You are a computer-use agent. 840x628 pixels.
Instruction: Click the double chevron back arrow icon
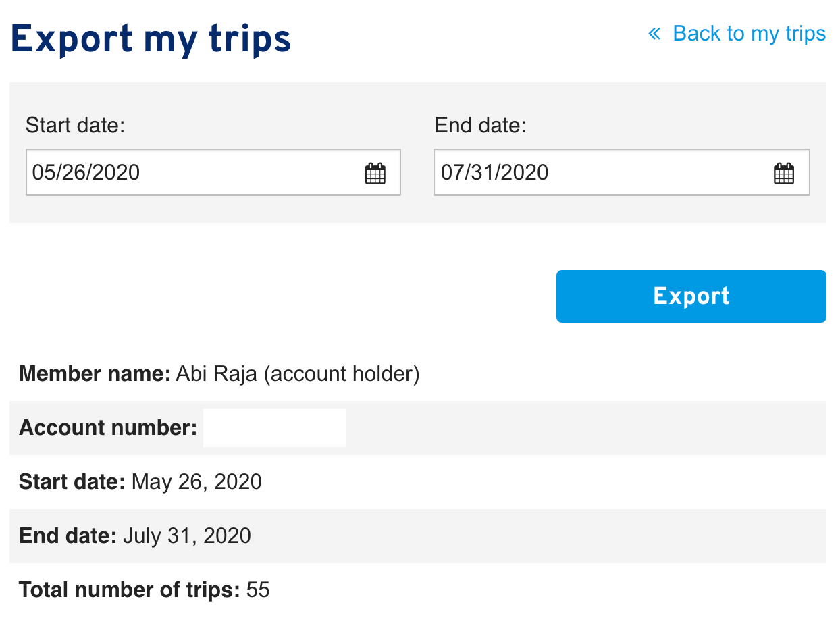(654, 34)
